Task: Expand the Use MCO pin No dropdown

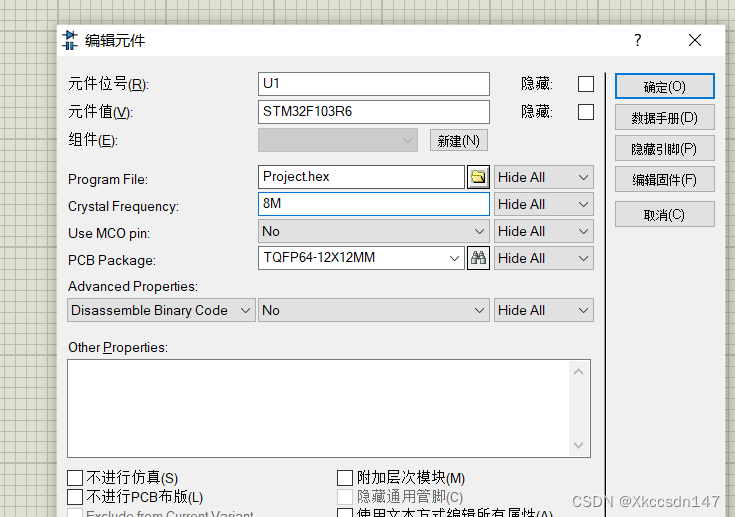Action: (x=374, y=231)
